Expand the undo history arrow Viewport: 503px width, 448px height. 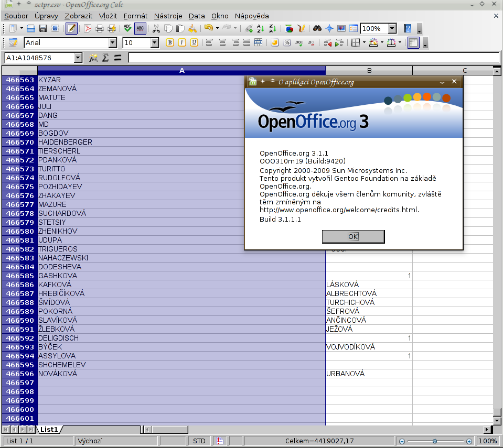click(217, 28)
